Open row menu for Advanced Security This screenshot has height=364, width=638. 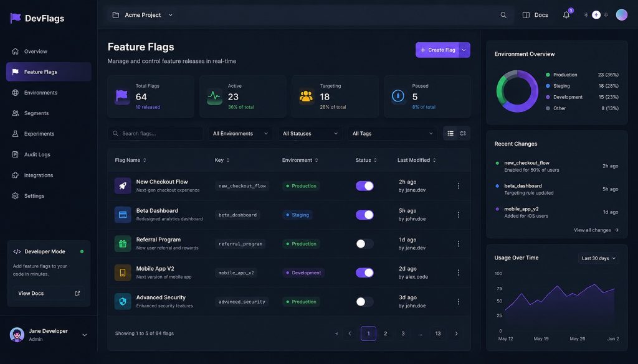(459, 301)
